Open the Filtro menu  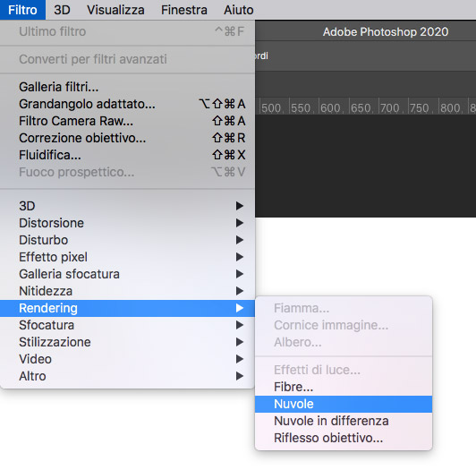(22, 10)
